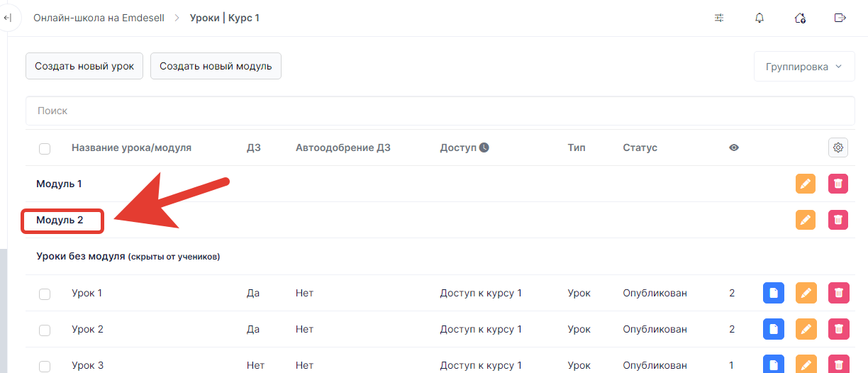Open table column settings gear icon
868x373 pixels.
tap(838, 147)
